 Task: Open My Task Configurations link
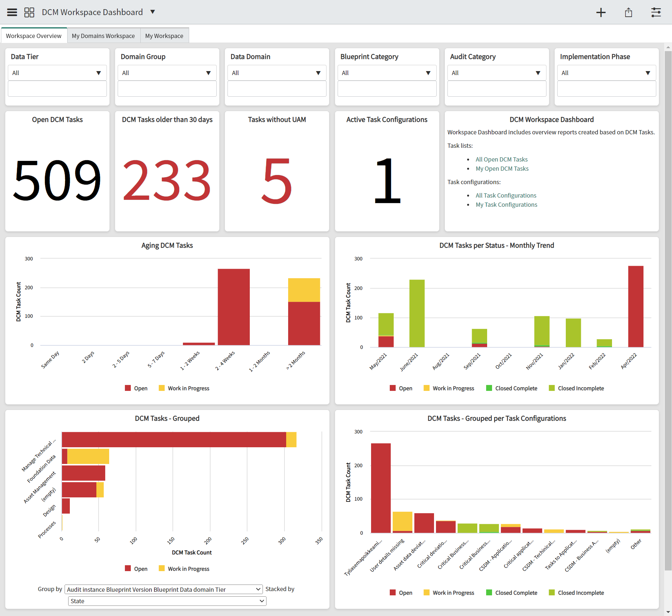506,205
